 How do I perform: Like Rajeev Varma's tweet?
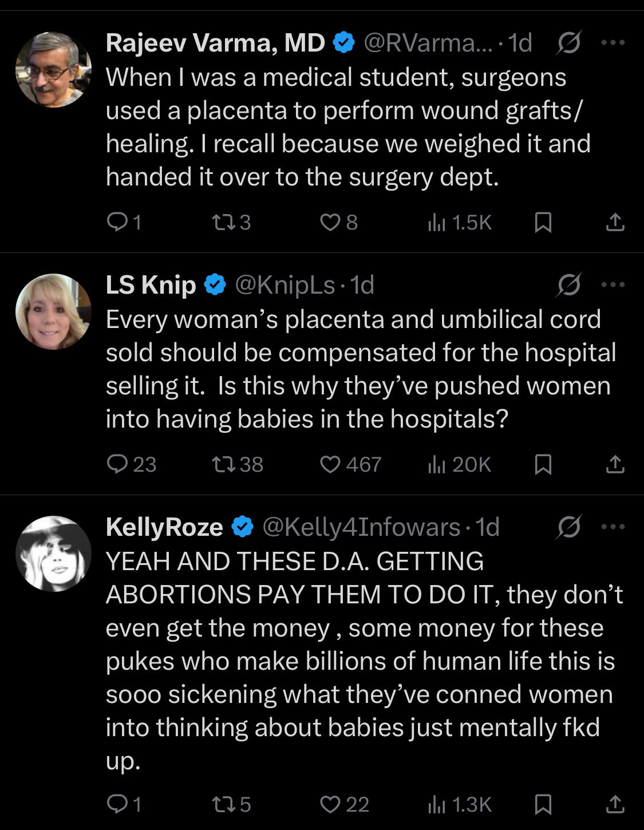tap(330, 222)
